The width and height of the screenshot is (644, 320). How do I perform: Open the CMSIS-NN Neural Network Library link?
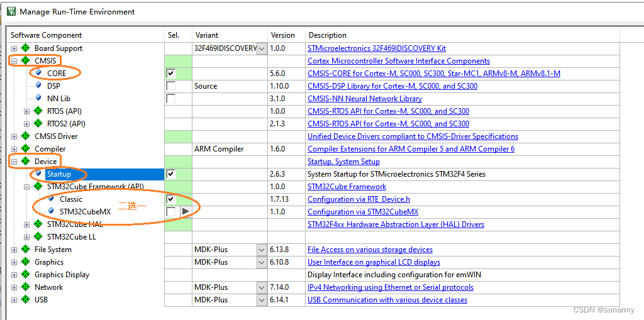tap(365, 99)
